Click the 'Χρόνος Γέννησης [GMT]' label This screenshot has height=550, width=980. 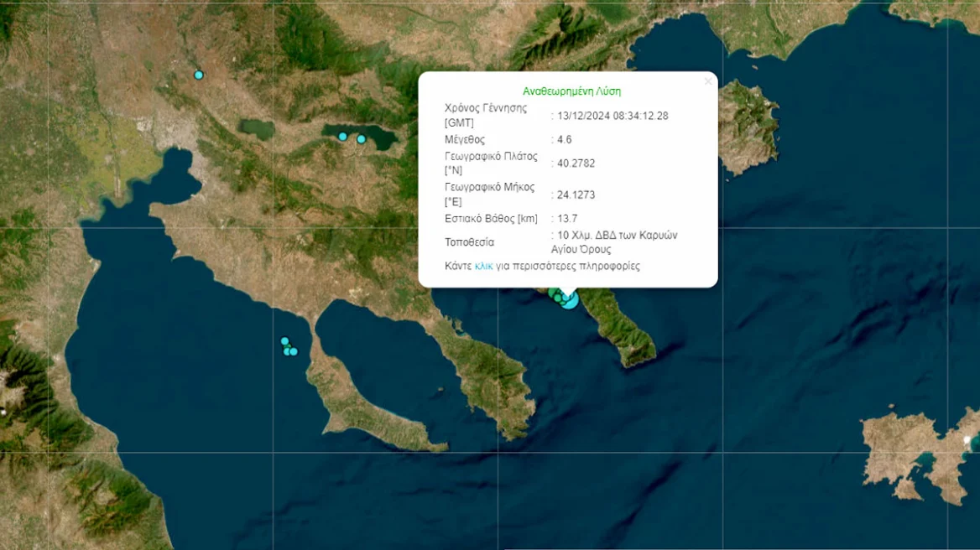click(x=486, y=116)
